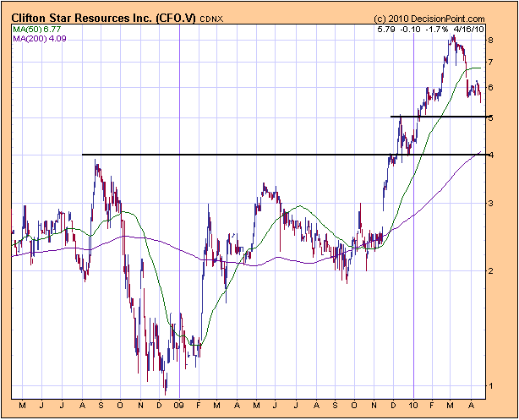Viewport: 519px width, 420px height.
Task: Click the 5.79 last price value
Action: click(385, 30)
